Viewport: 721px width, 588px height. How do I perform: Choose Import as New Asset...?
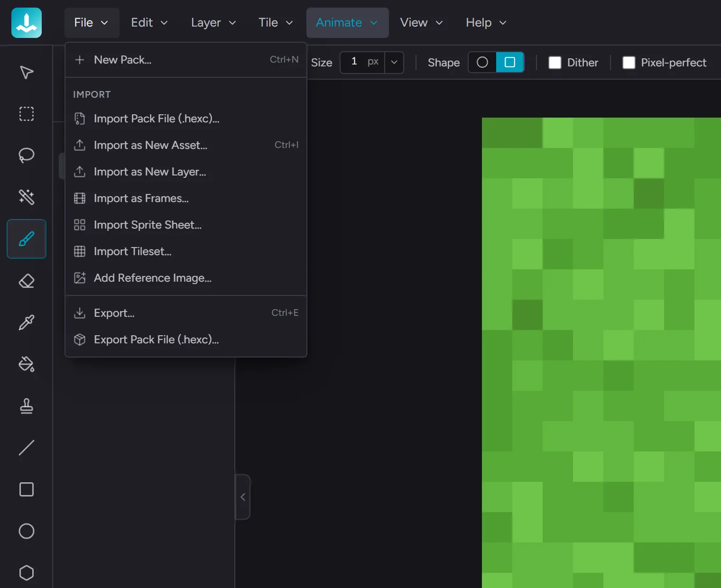186,145
